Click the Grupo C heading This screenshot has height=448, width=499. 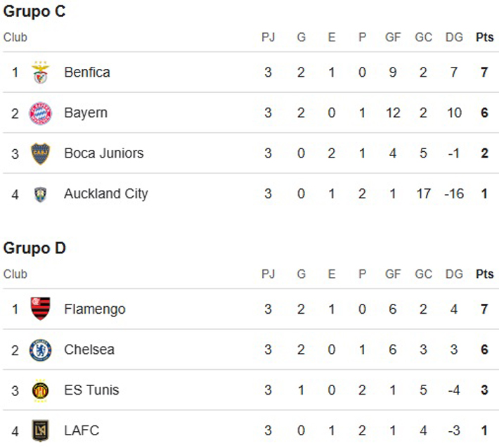35,12
